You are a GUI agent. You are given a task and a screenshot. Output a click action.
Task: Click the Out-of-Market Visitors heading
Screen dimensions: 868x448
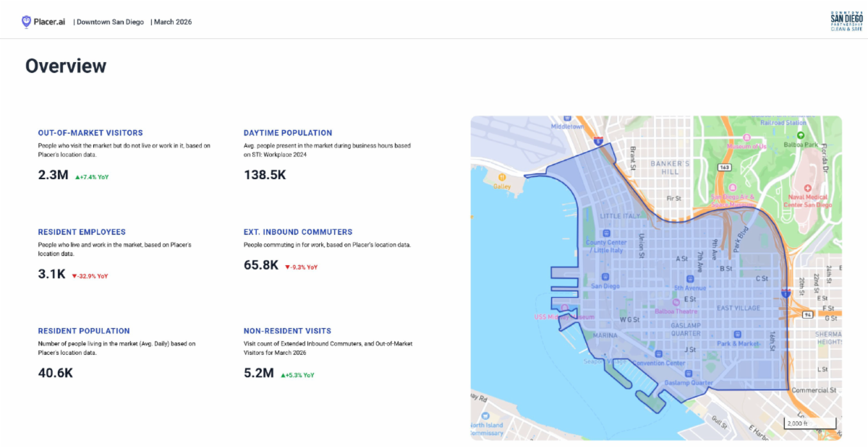pyautogui.click(x=90, y=133)
